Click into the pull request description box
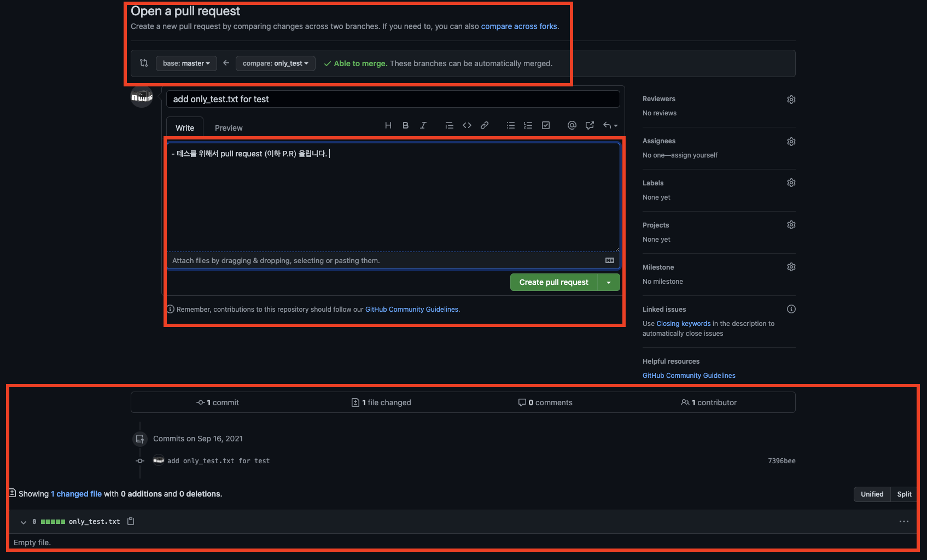 (x=393, y=197)
